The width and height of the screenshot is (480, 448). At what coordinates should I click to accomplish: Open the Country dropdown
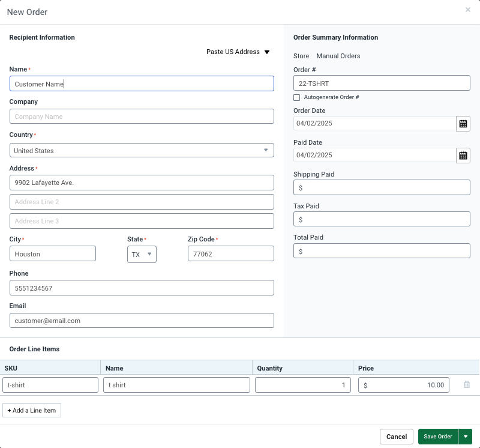(x=266, y=150)
